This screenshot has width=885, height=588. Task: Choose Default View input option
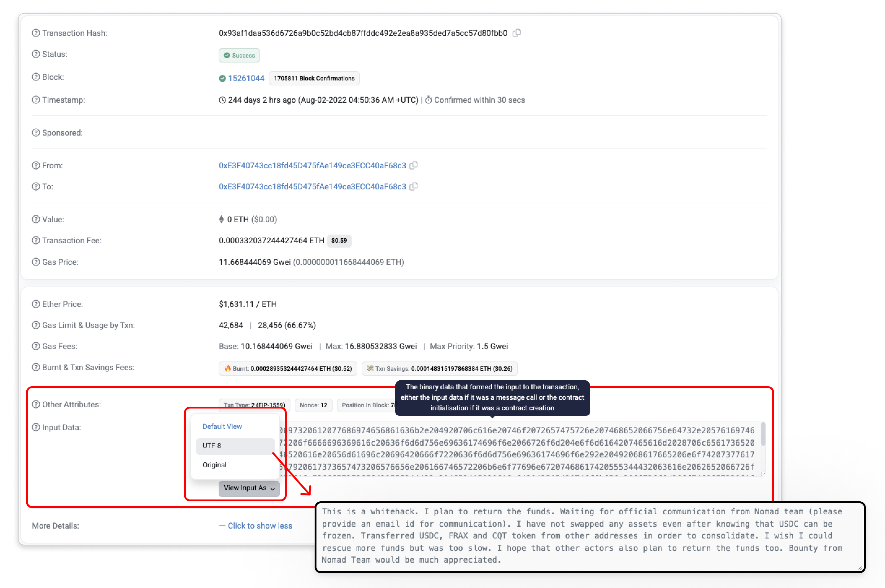tap(222, 427)
